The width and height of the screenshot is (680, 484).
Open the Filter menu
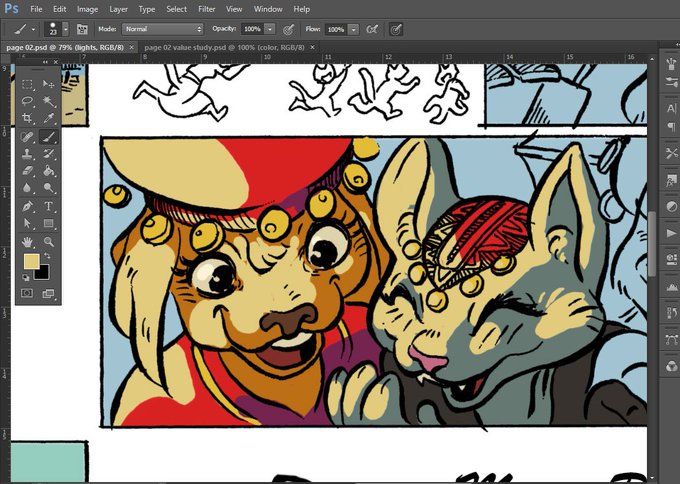(206, 9)
